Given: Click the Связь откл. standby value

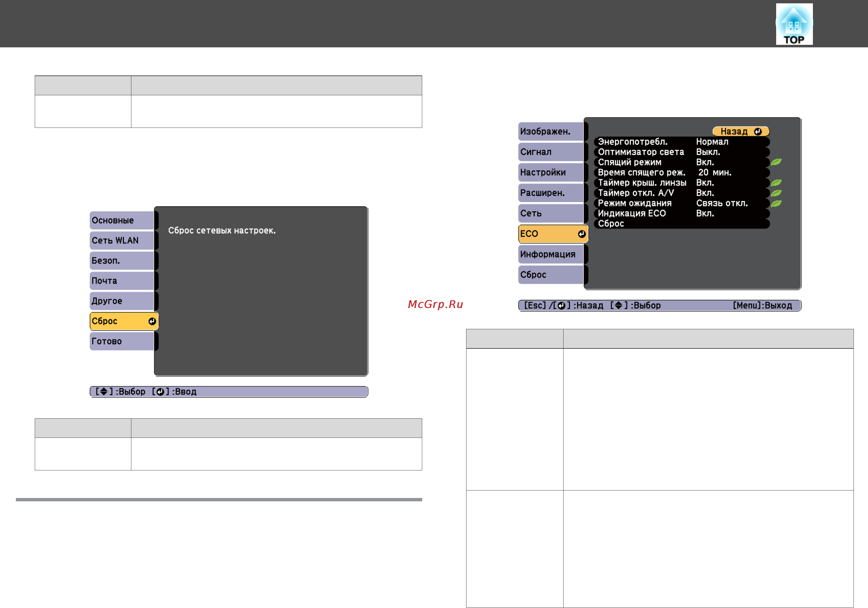Looking at the screenshot, I should pyautogui.click(x=722, y=203).
